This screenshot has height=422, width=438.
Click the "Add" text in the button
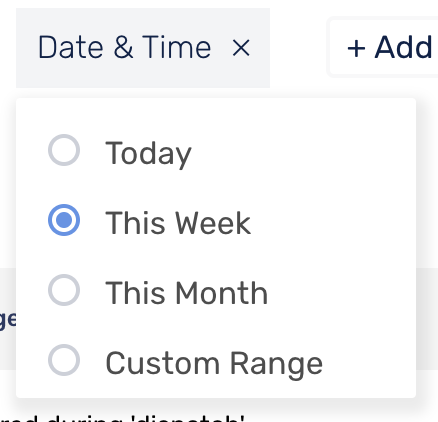403,48
